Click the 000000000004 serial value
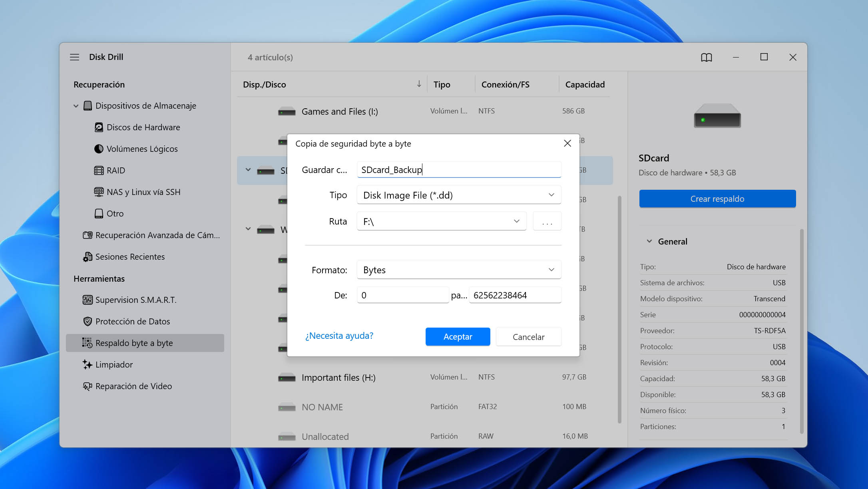This screenshot has height=489, width=868. 762,315
